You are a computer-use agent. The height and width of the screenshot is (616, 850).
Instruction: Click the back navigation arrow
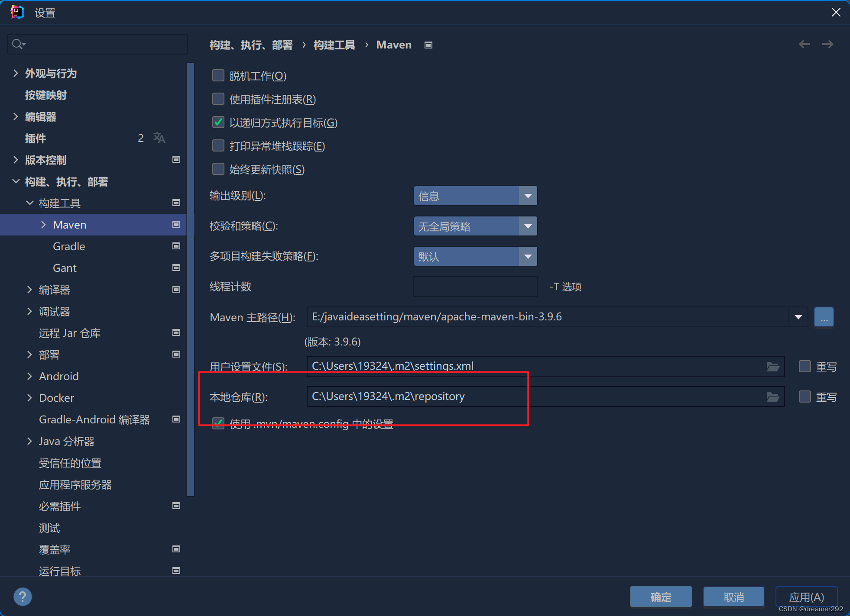tap(804, 44)
